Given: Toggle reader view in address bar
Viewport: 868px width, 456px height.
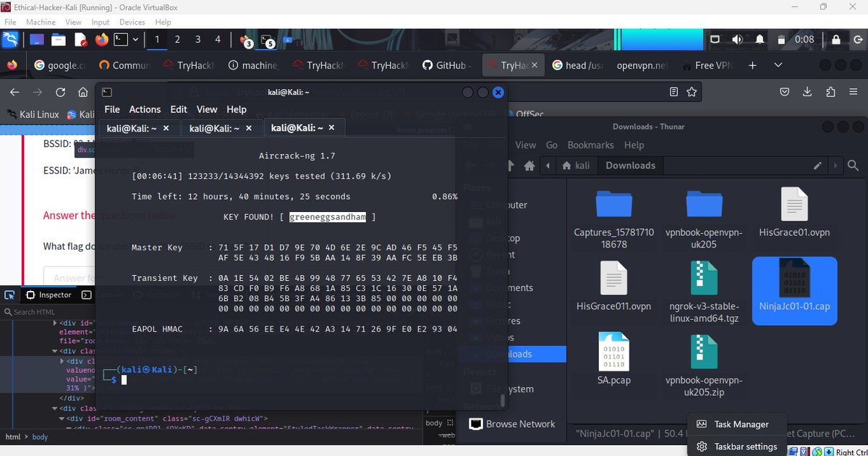Looking at the screenshot, I should tap(673, 92).
